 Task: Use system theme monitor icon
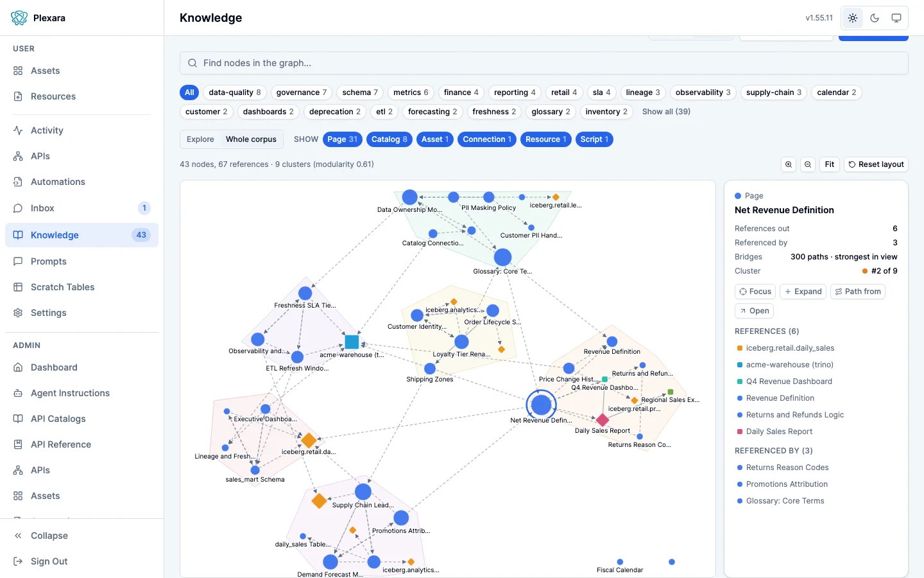click(x=896, y=18)
